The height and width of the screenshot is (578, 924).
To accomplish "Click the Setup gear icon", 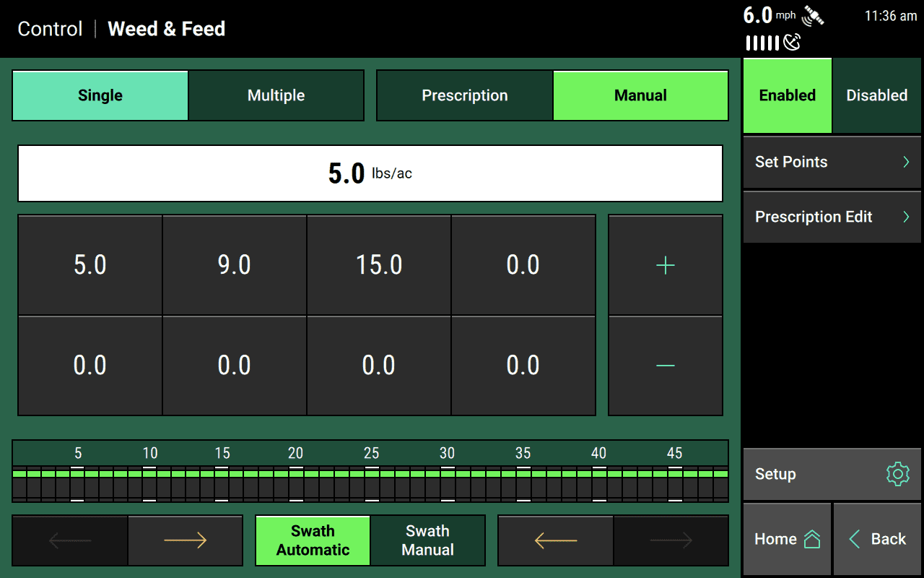I will coord(897,474).
